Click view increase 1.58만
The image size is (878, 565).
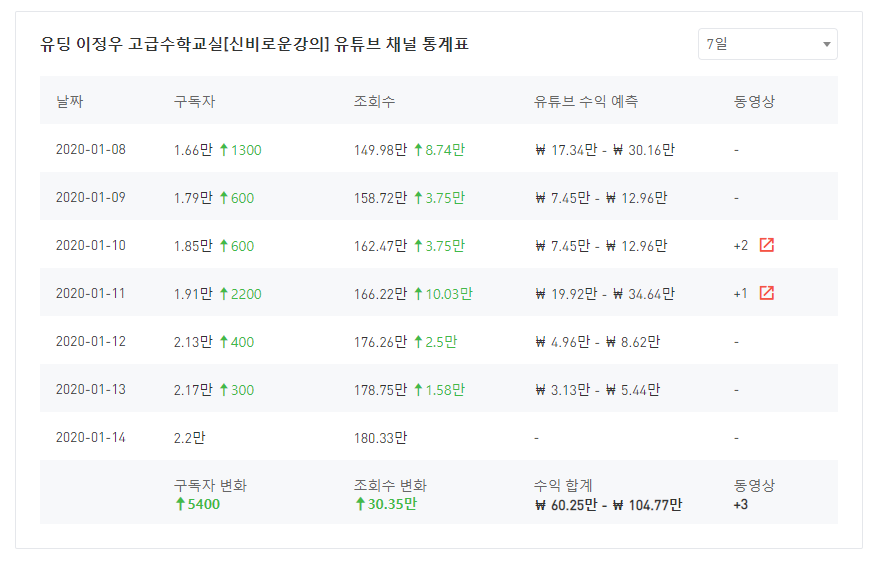point(440,390)
